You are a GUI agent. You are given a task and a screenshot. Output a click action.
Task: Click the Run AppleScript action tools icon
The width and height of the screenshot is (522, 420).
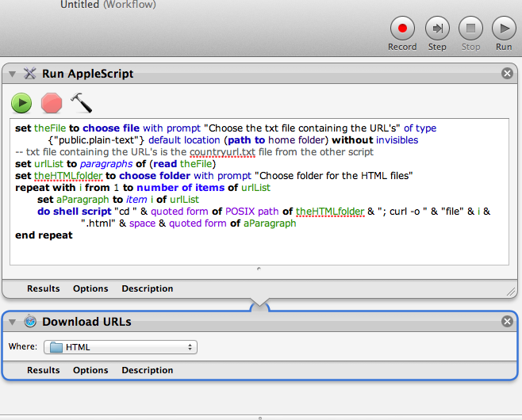click(29, 74)
